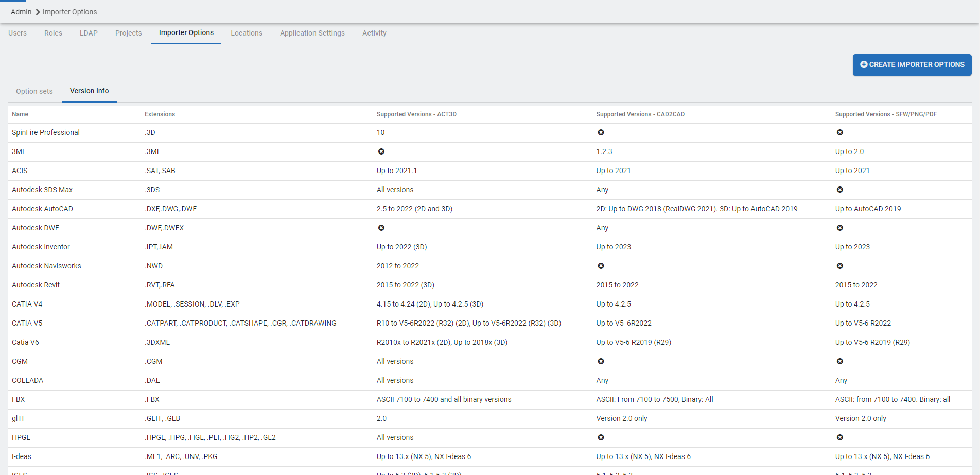Image resolution: width=980 pixels, height=475 pixels.
Task: Select the 3MF row name
Action: (19, 151)
